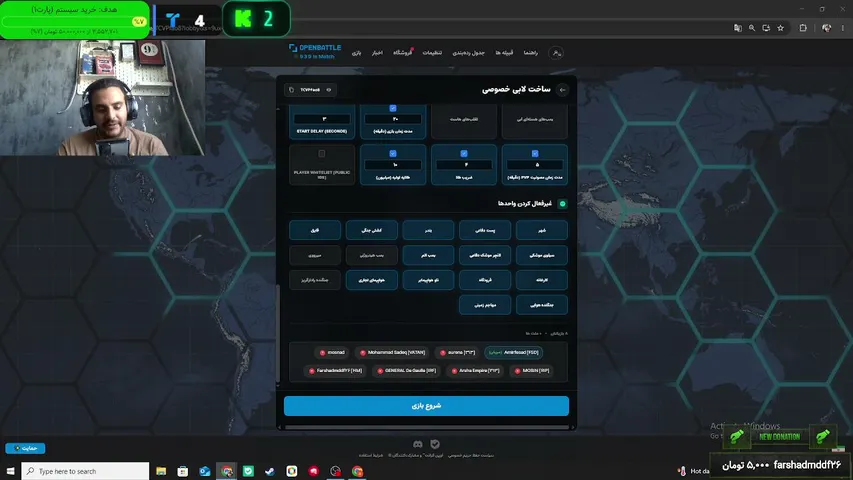Screen dimensions: 853x480
Task: Toggle the بمب اتم atom bomb unit
Action: (x=428, y=255)
